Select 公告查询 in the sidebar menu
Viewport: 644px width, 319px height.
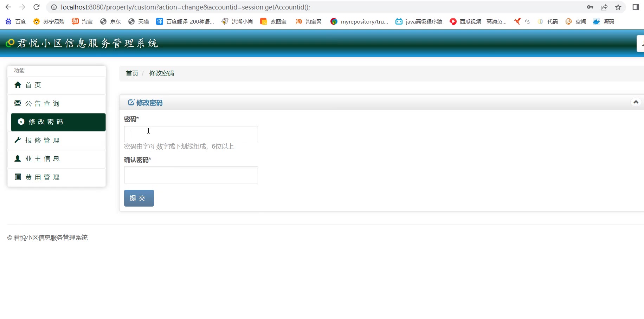(57, 103)
